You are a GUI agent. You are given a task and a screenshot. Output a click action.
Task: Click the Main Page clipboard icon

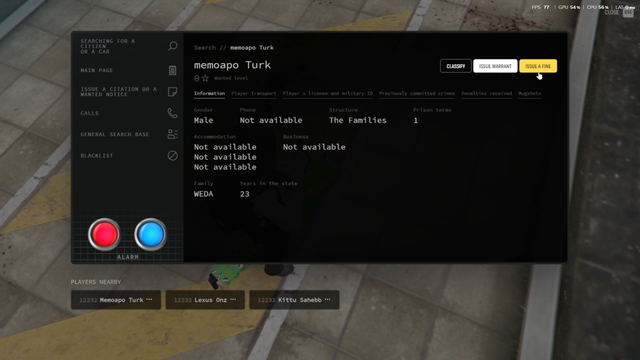[173, 70]
